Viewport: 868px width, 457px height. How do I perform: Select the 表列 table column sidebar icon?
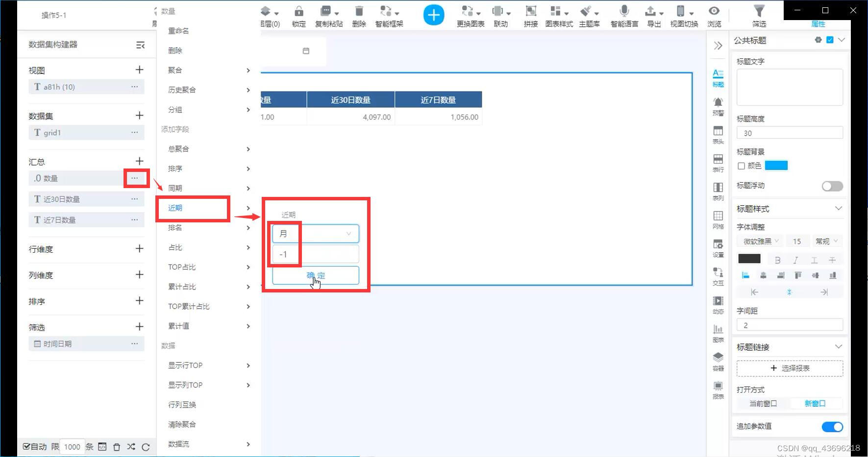coord(718,192)
